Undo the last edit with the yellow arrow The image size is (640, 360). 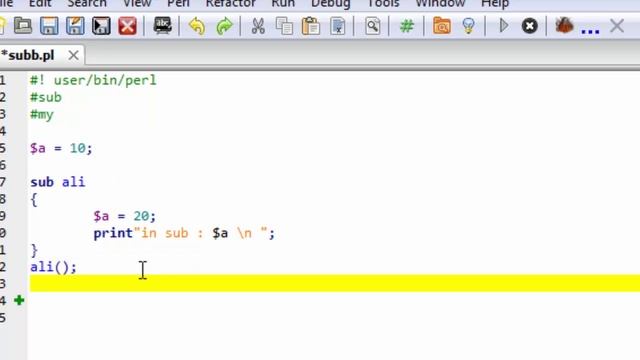(197, 26)
